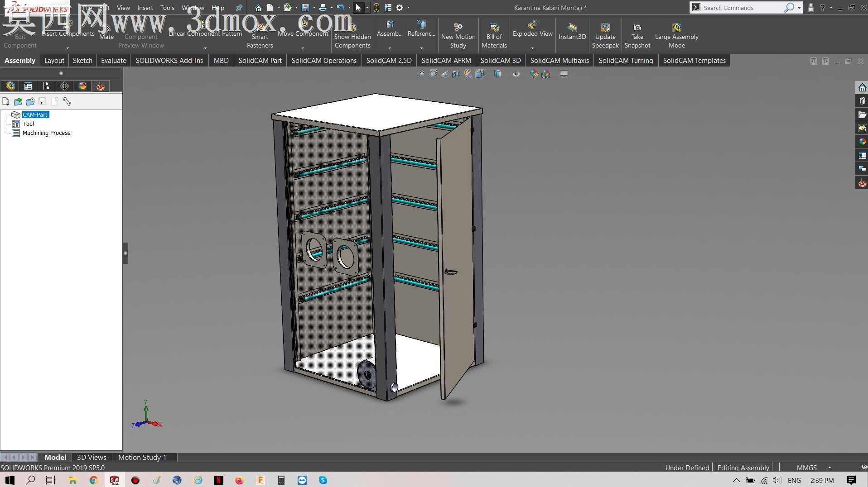The width and height of the screenshot is (868, 487).
Task: Open dropdown arrow beside Undo icon
Action: [349, 8]
